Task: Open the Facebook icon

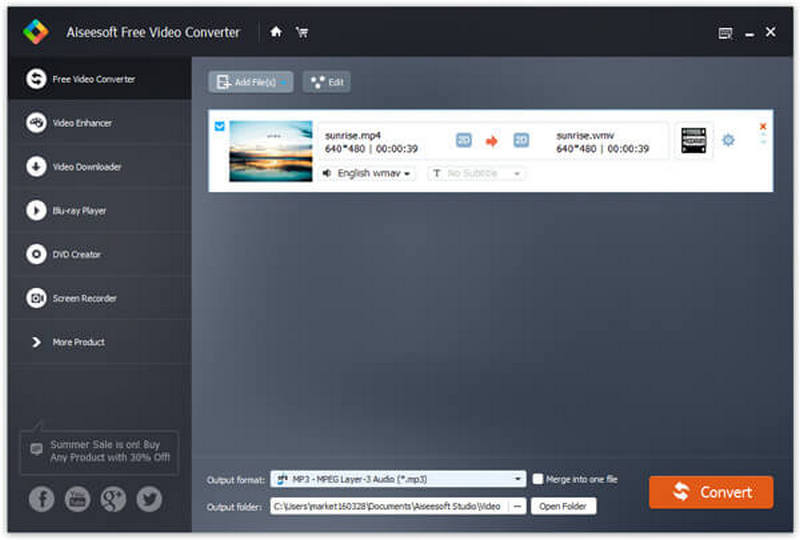Action: 41,499
